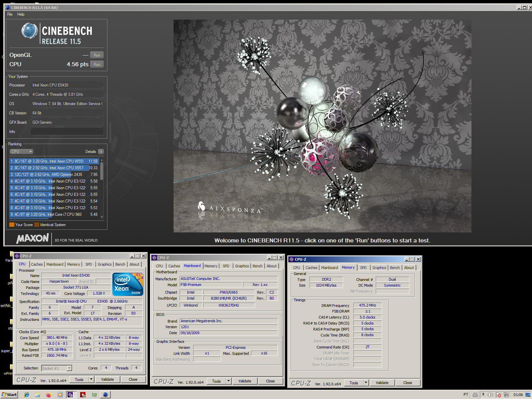
Task: Open the volume speaker tray icon
Action: [x=490, y=395]
